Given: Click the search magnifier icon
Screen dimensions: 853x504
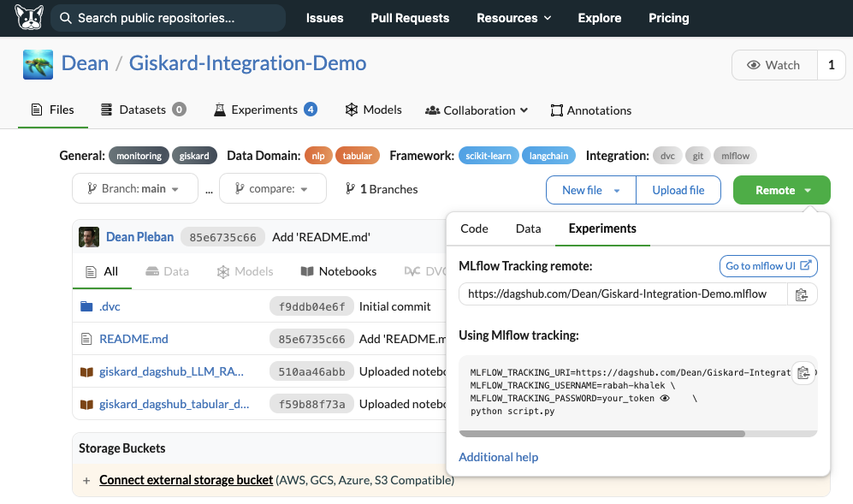Looking at the screenshot, I should [x=65, y=18].
